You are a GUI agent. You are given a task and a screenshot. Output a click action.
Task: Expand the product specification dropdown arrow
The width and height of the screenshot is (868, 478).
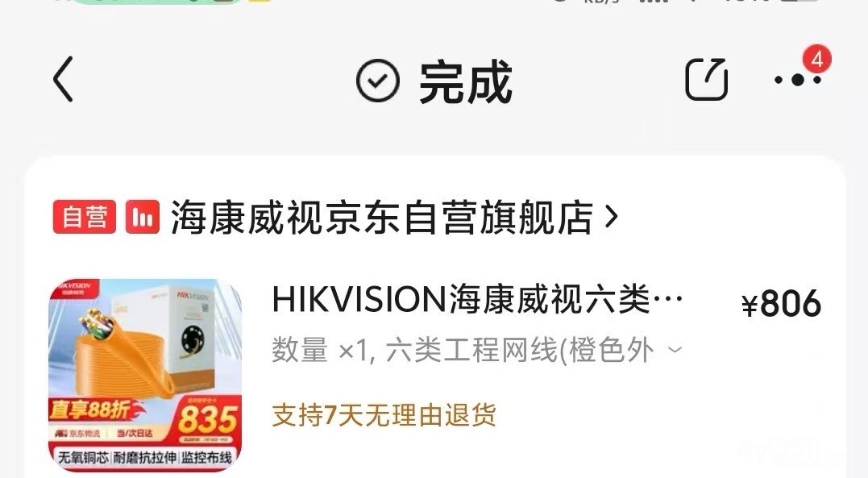click(675, 350)
